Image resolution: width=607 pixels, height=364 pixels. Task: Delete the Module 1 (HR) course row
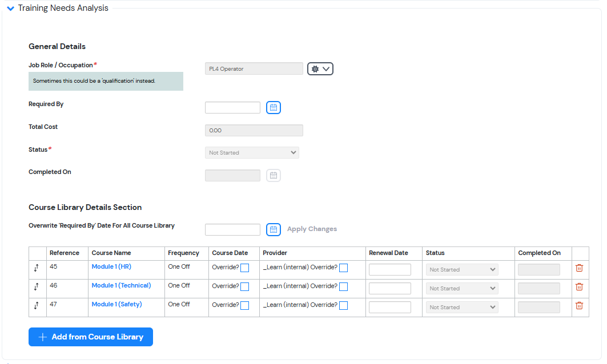(579, 268)
